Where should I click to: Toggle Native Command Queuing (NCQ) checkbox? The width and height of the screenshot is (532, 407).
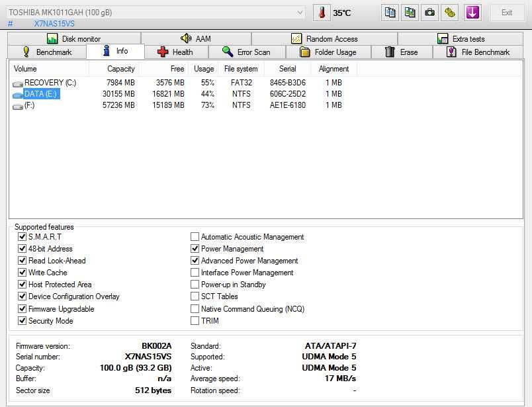195,308
